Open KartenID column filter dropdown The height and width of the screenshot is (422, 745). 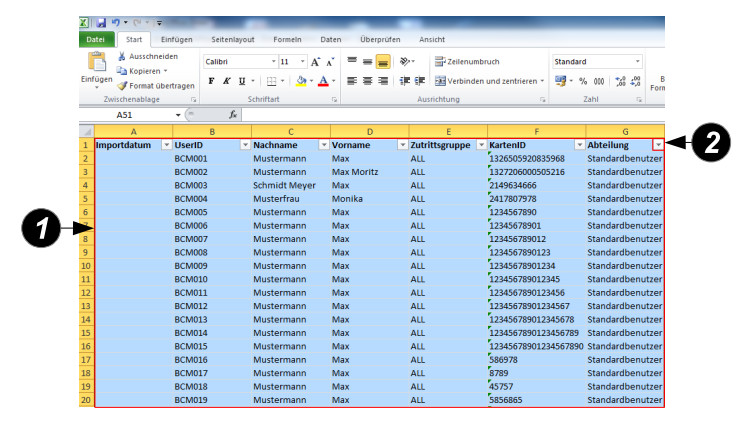pos(580,145)
